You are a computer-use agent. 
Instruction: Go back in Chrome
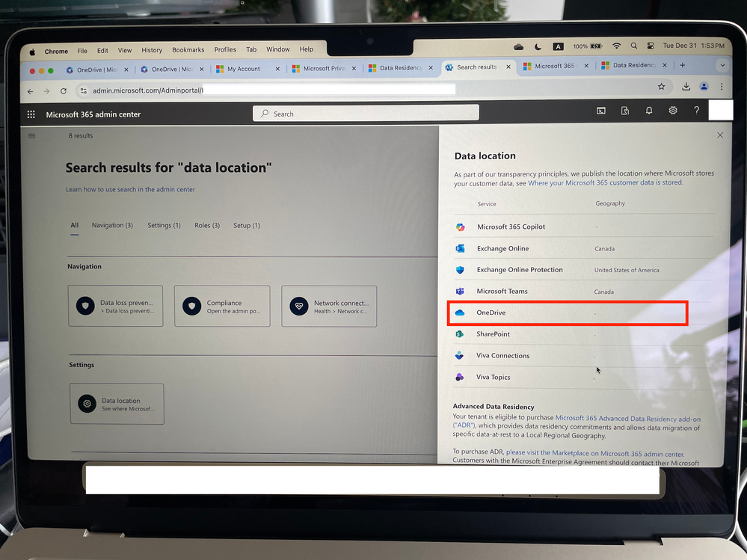31,91
